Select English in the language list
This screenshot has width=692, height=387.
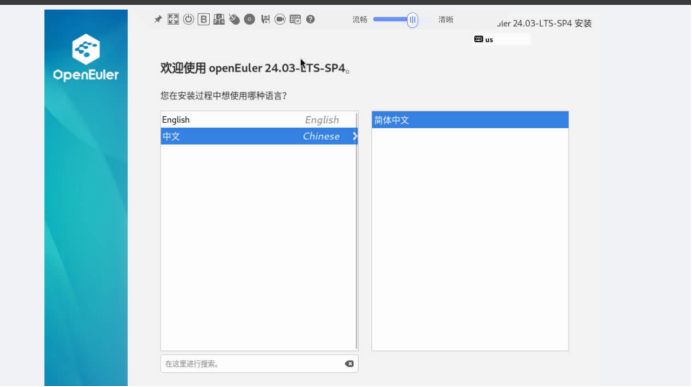click(259, 120)
